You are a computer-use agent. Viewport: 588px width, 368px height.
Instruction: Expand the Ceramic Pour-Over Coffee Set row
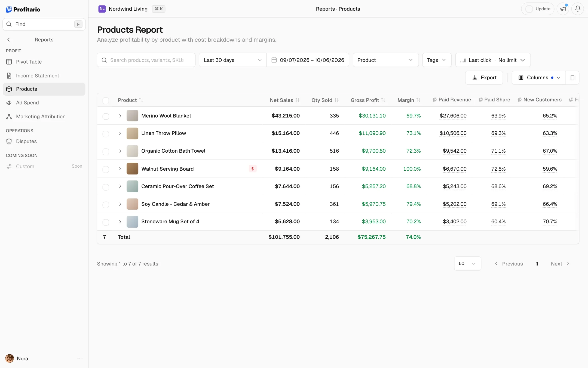120,186
